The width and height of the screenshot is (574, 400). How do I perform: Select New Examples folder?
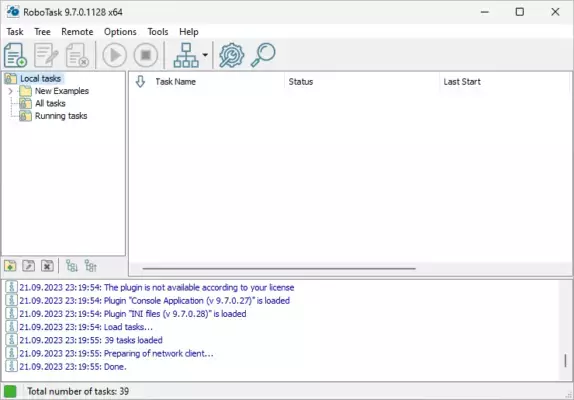pos(62,91)
